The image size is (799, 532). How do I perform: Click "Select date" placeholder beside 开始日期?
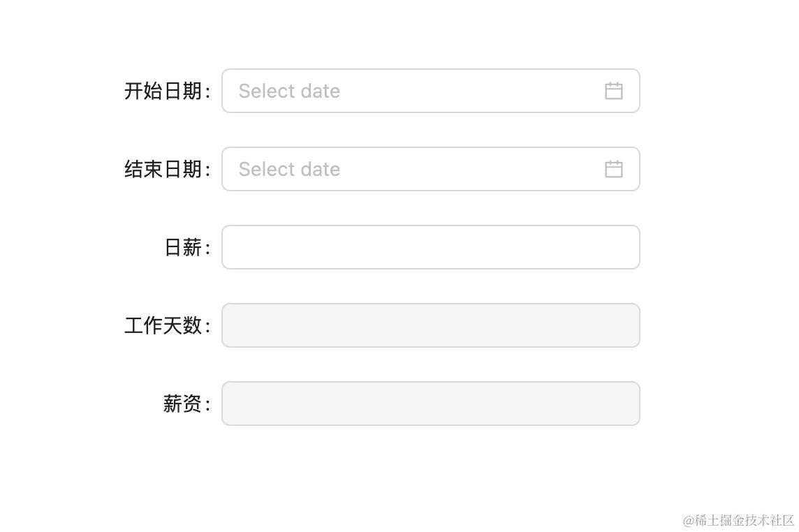pos(289,91)
